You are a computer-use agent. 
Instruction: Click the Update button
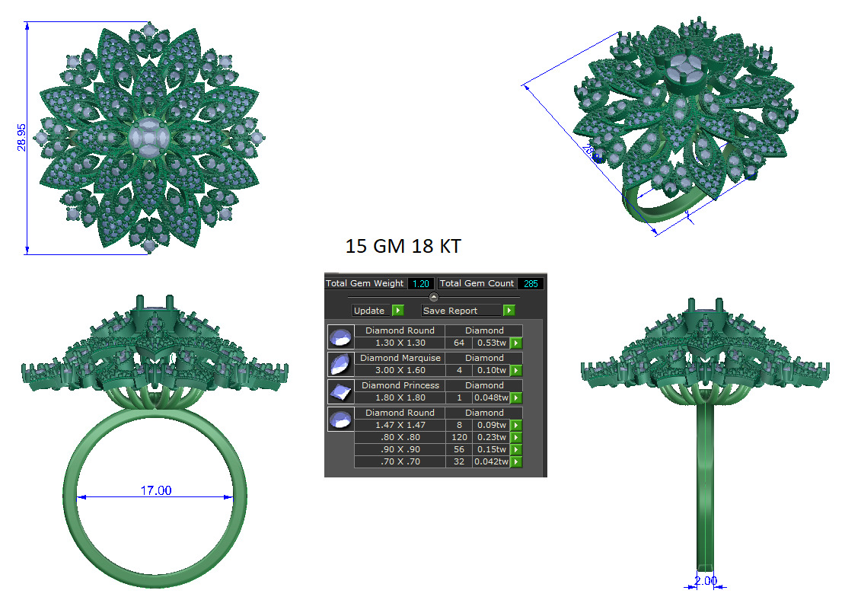372,311
